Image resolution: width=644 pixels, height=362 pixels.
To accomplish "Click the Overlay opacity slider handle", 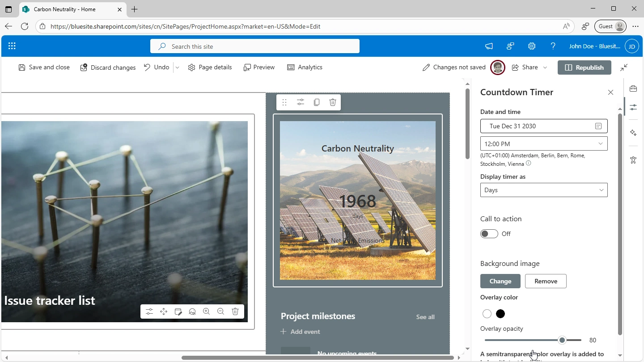I will point(562,340).
